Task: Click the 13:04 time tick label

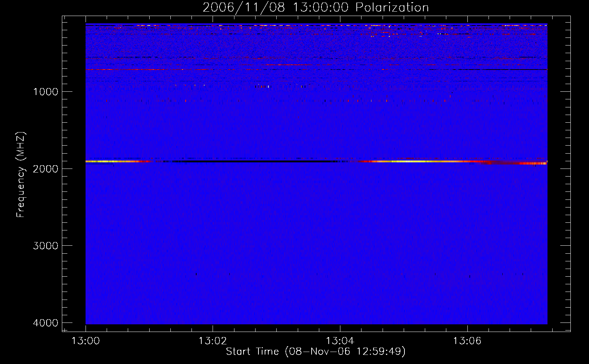Action: tap(340, 341)
